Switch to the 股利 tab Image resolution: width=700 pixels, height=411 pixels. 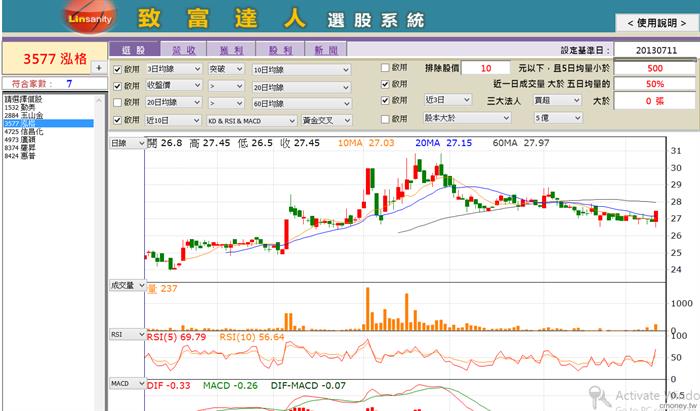280,50
